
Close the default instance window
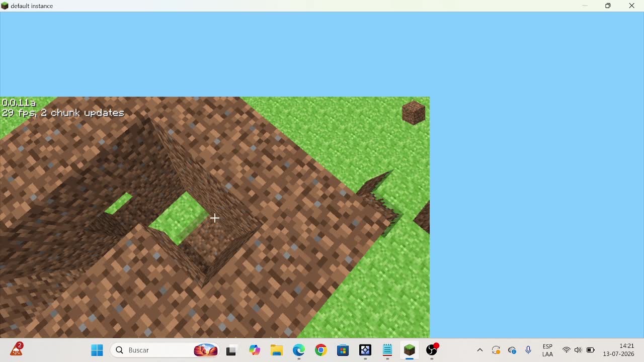[632, 6]
